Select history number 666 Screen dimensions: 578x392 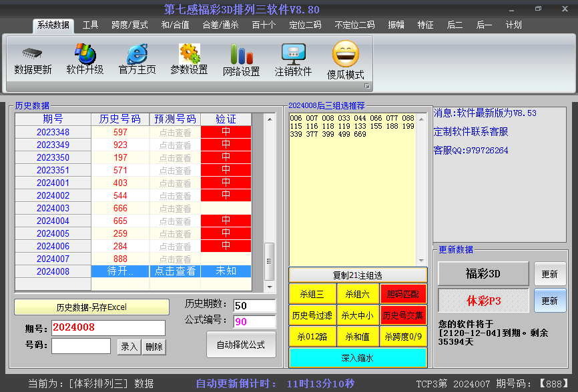(x=121, y=208)
